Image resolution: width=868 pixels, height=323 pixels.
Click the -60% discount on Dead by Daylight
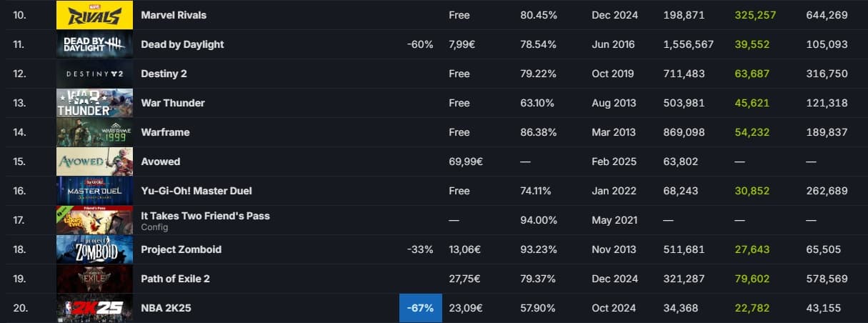(x=420, y=44)
